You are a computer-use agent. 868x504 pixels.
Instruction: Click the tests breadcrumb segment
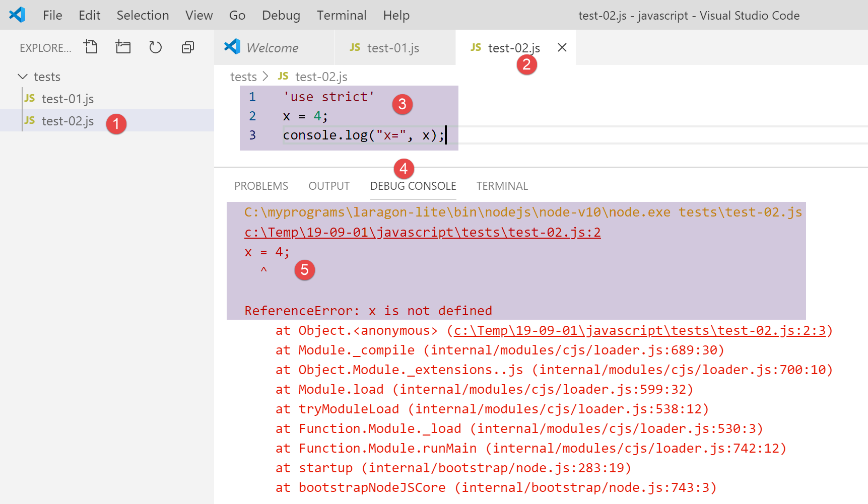click(243, 77)
